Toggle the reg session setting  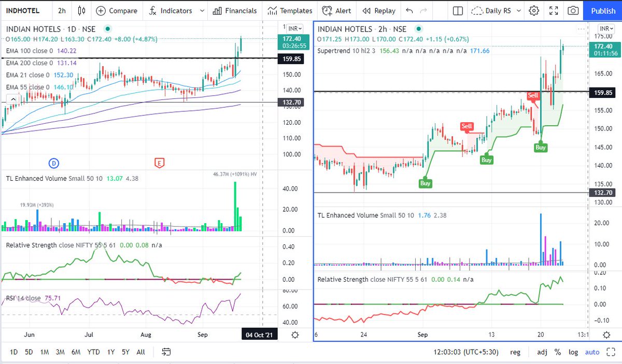[515, 352]
